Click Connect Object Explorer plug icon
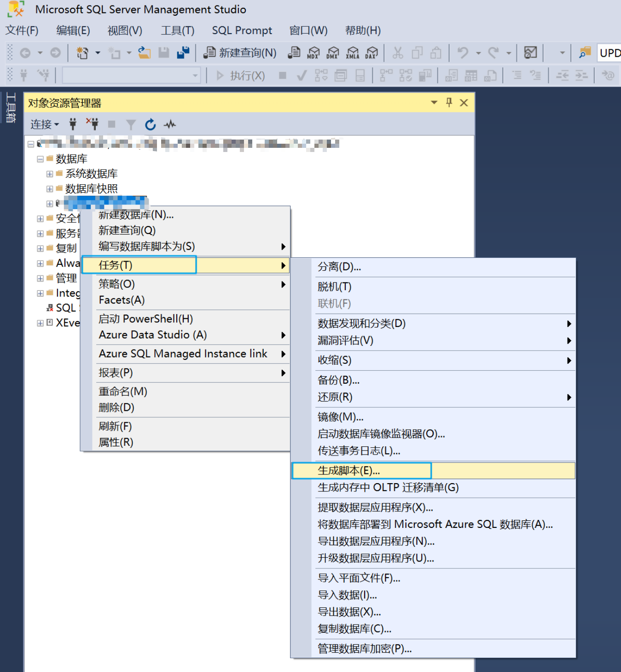Viewport: 621px width, 672px height. point(73,124)
